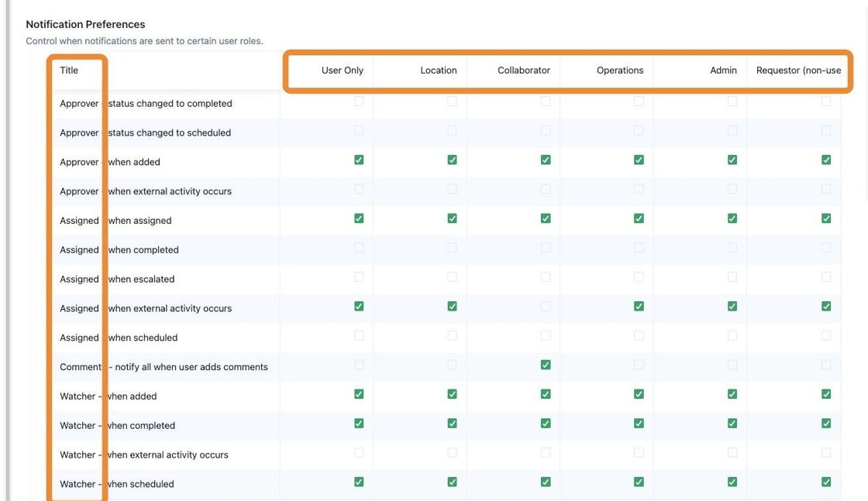Image resolution: width=868 pixels, height=501 pixels.
Task: Check Requestor for Approver status changed to scheduled
Action: click(826, 131)
